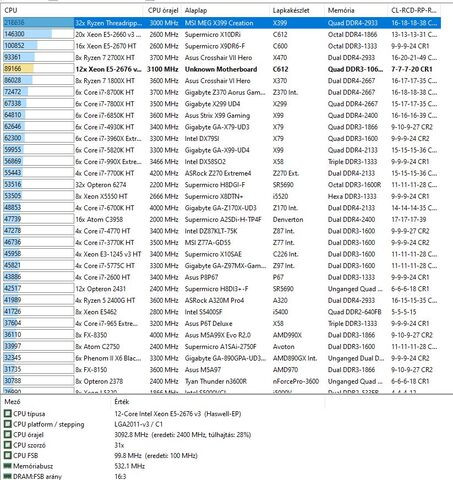
Task: Select the highlighted 89166 score bar
Action: point(38,69)
